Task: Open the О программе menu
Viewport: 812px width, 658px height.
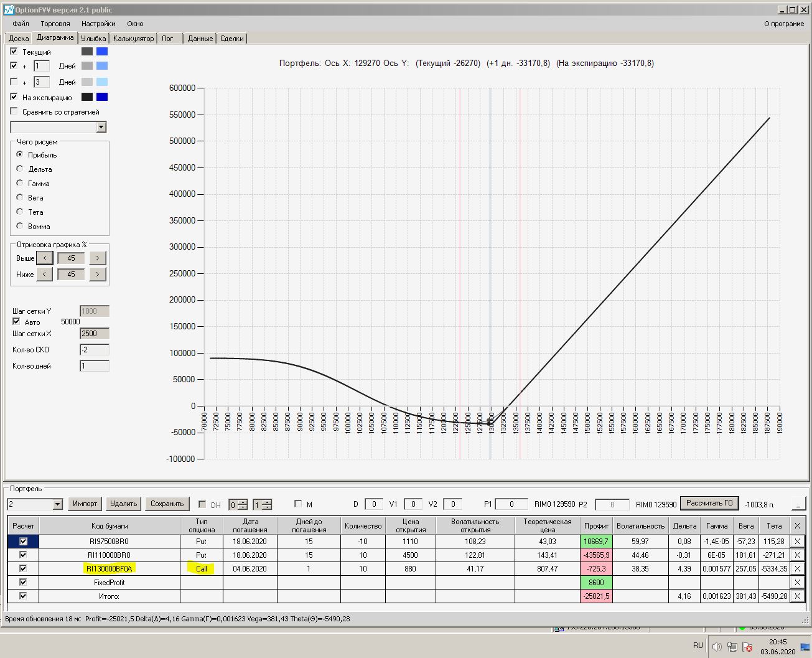Action: coord(784,24)
